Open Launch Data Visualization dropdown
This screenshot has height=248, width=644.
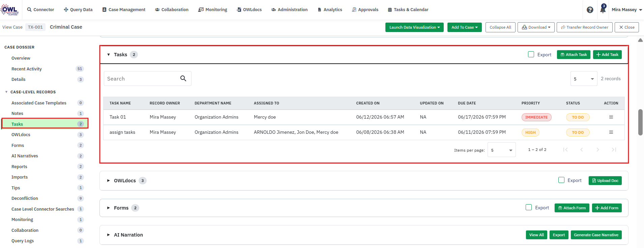[414, 27]
